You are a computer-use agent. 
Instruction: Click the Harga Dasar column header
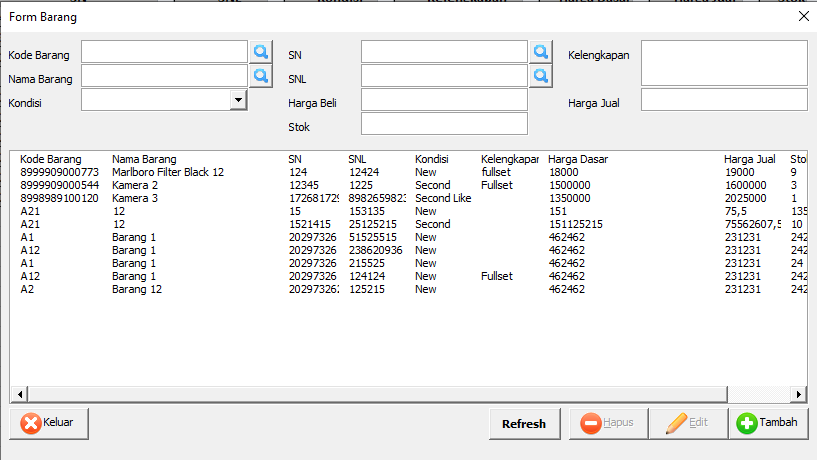point(577,159)
